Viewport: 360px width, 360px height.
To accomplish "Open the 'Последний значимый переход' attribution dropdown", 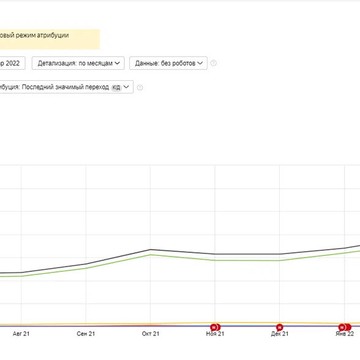I will click(x=65, y=87).
